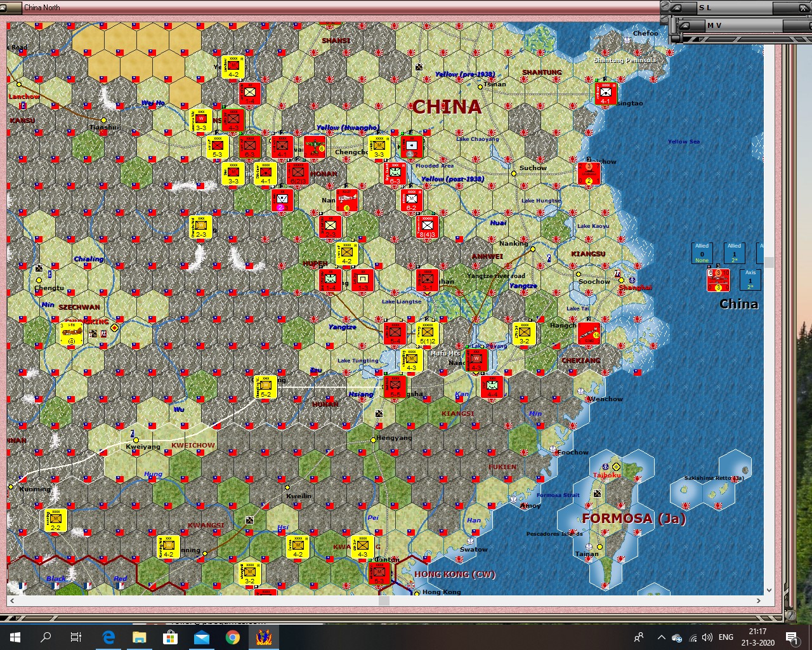Click the "China North" window title
Screen dimensions: 812x650
pos(42,8)
